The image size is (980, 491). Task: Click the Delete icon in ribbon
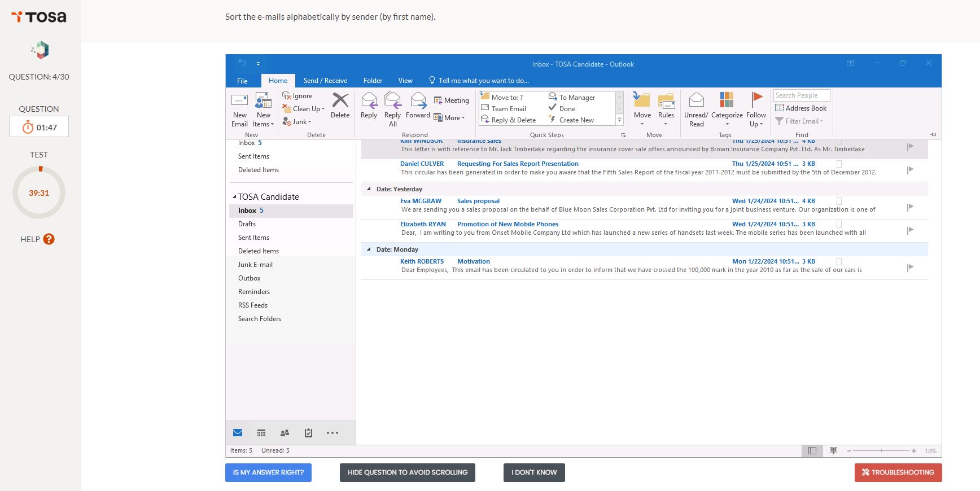[x=340, y=102]
